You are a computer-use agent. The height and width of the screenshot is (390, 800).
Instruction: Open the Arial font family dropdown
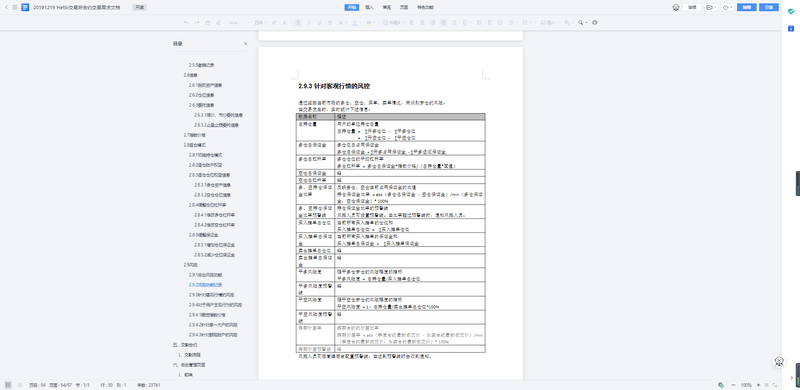(239, 22)
